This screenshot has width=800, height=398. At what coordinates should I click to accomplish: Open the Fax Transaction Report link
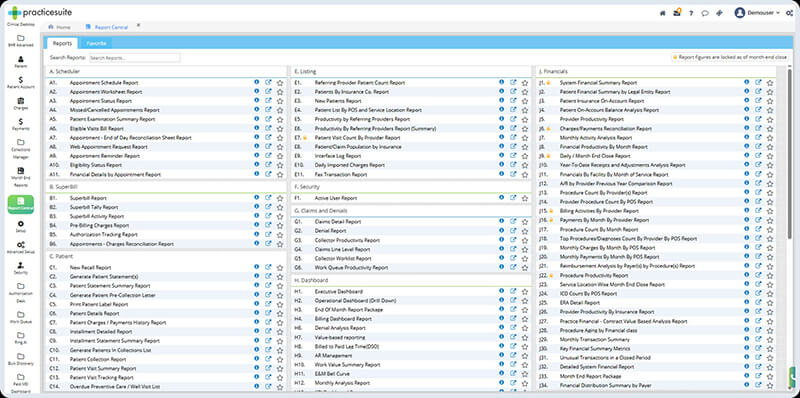pos(341,175)
